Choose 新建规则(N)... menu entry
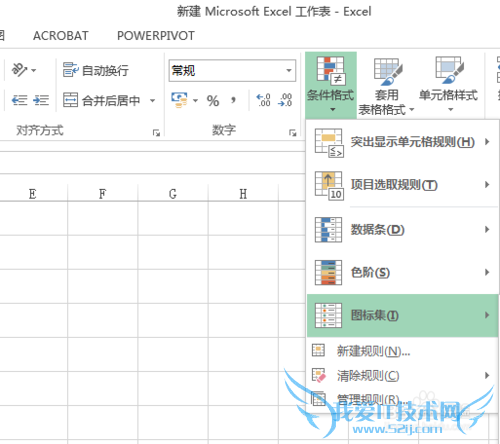Viewport: 500px width, 444px height. (402, 351)
